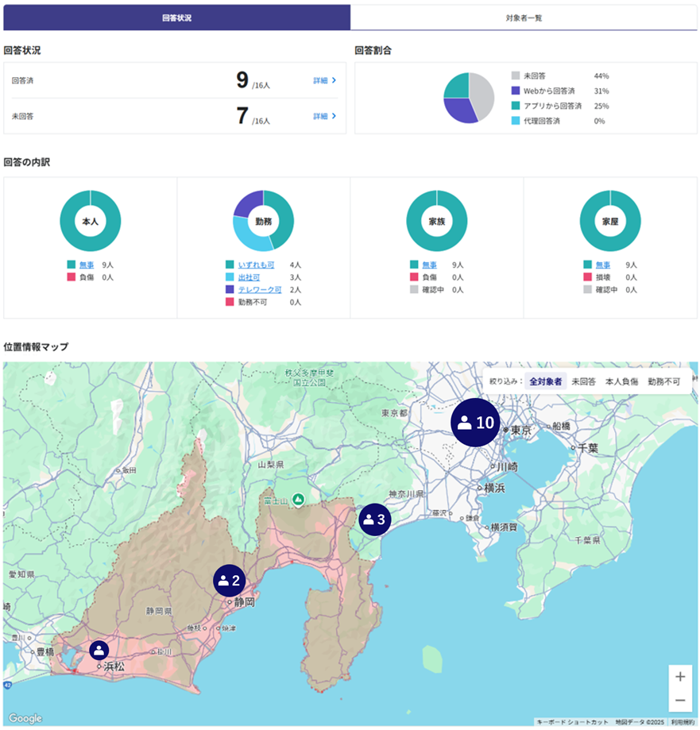This screenshot has height=730, width=700.
Task: Click the 勤務 donut chart
Action: click(x=264, y=221)
